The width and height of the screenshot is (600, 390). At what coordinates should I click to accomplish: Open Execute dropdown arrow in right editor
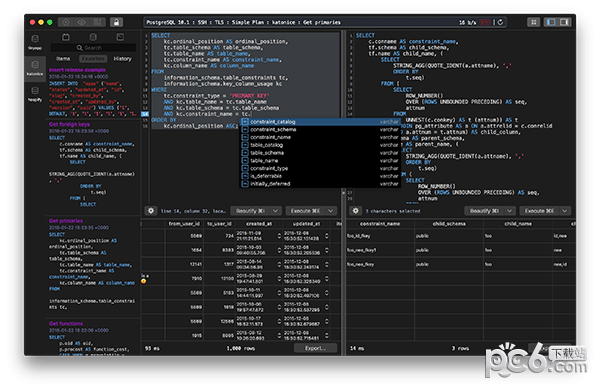click(x=565, y=211)
